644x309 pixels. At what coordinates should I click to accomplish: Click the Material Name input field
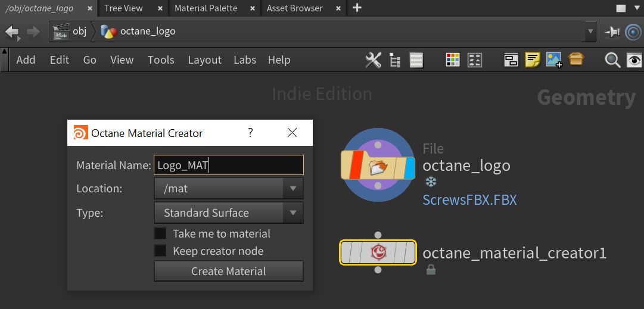click(229, 165)
